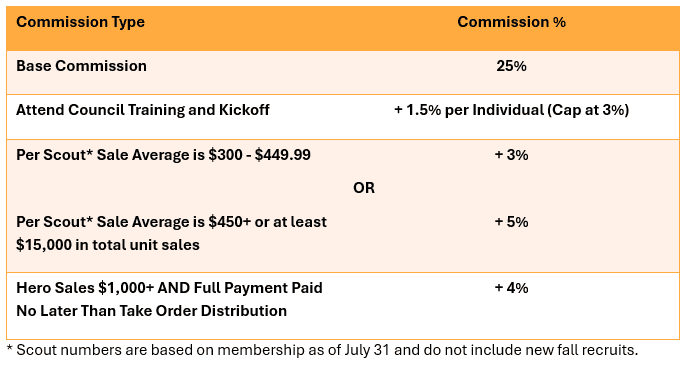Click the Per Scout $300 - $449.99 text
The height and width of the screenshot is (366, 687).
163,155
